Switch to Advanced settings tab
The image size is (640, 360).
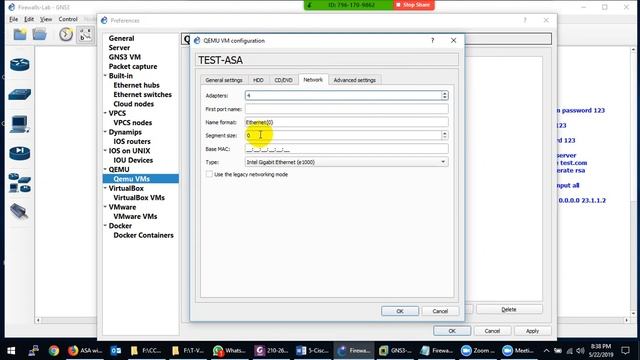click(x=355, y=80)
